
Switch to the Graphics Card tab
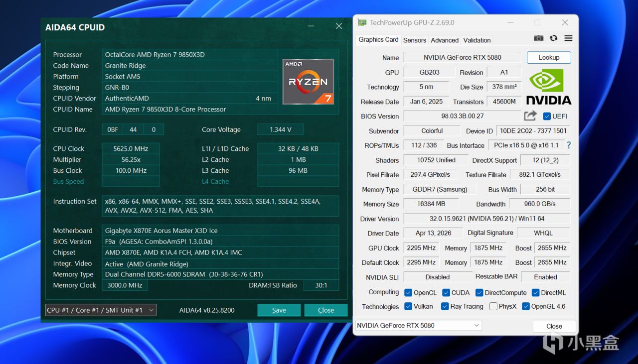[378, 40]
